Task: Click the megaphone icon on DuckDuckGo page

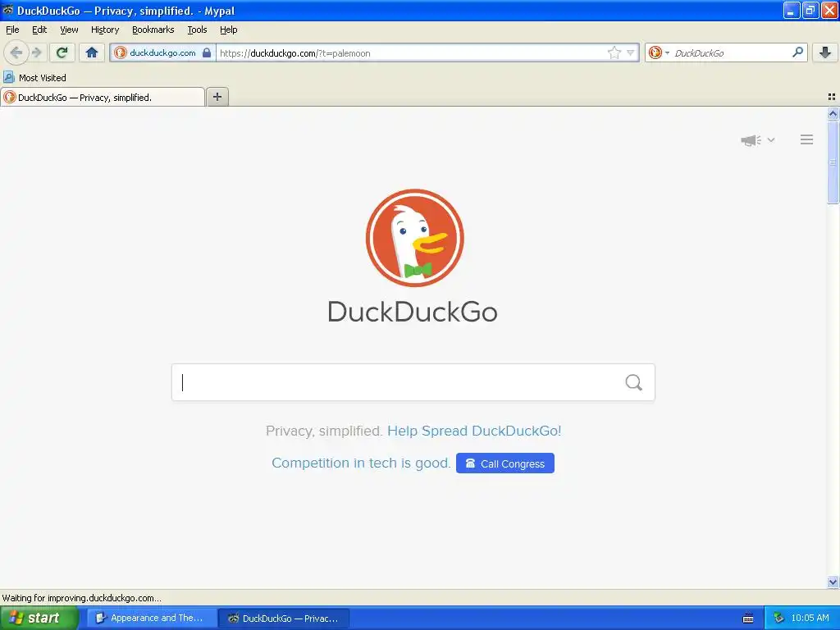Action: pyautogui.click(x=751, y=140)
